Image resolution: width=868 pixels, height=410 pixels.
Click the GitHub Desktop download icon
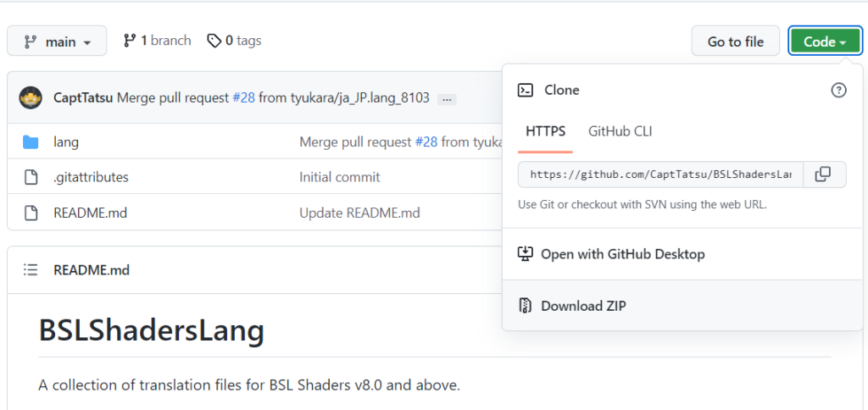(x=525, y=254)
